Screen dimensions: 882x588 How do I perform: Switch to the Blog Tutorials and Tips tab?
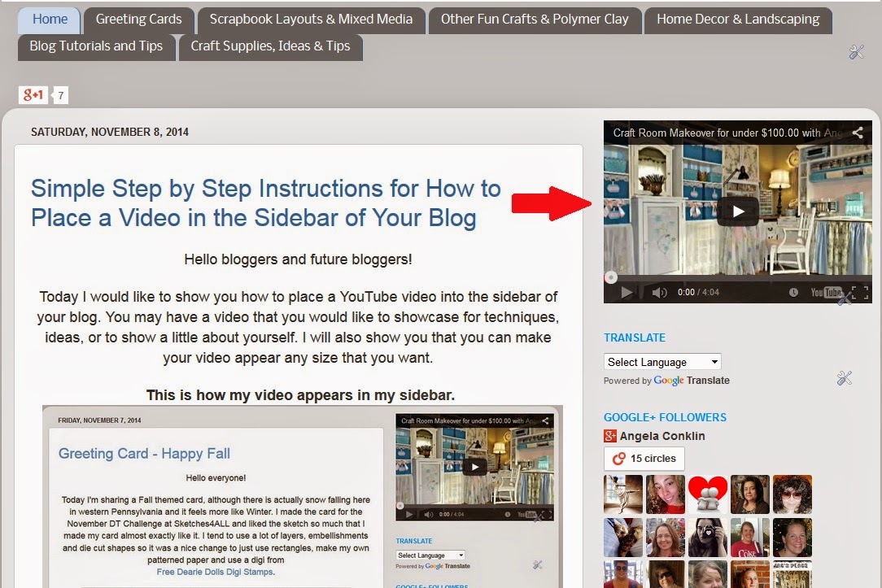[x=97, y=47]
